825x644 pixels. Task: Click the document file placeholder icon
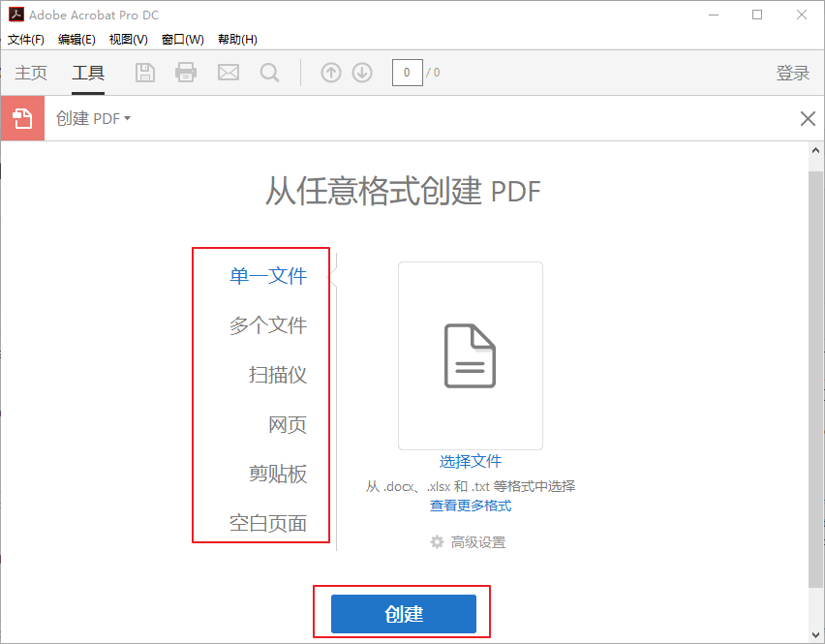(470, 355)
